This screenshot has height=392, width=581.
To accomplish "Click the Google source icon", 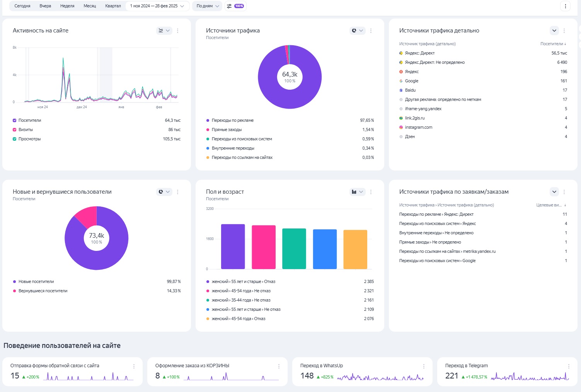I will coord(401,81).
